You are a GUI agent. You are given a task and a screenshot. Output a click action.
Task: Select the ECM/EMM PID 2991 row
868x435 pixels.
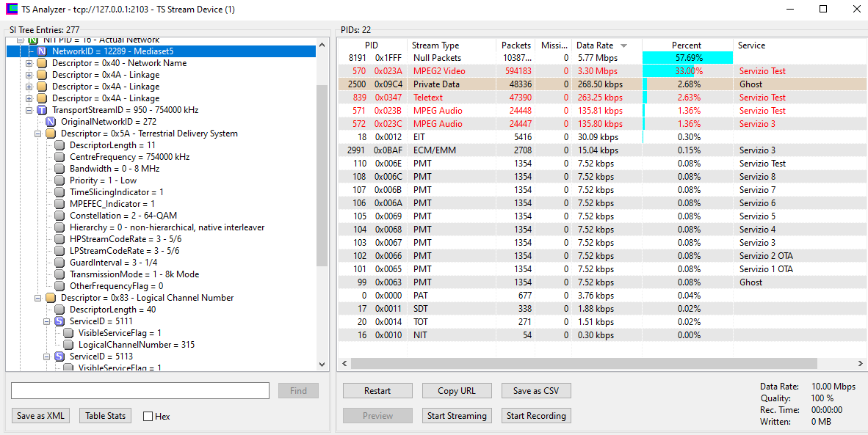pyautogui.click(x=601, y=150)
